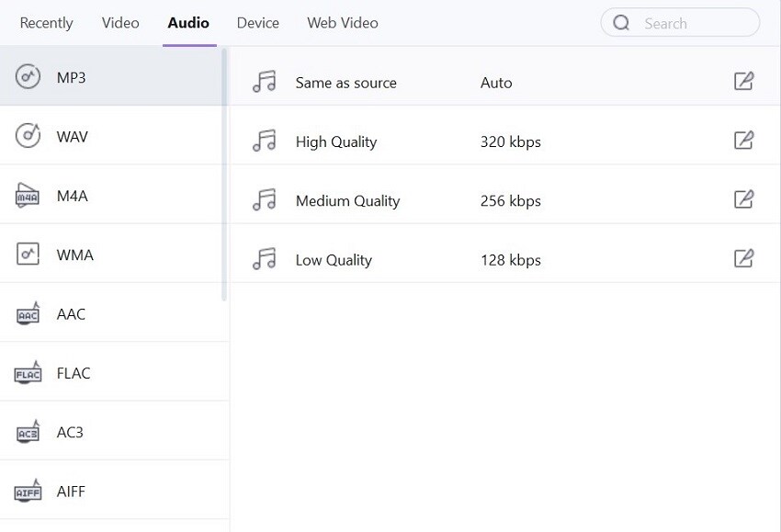Image resolution: width=781 pixels, height=532 pixels.
Task: Click the format list scrollbar
Action: [x=225, y=175]
